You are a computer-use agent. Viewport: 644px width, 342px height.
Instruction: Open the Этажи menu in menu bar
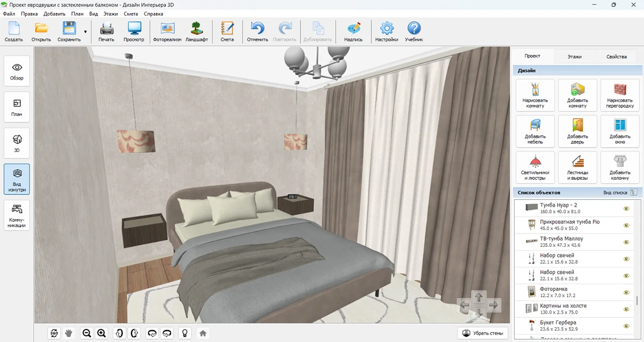111,14
